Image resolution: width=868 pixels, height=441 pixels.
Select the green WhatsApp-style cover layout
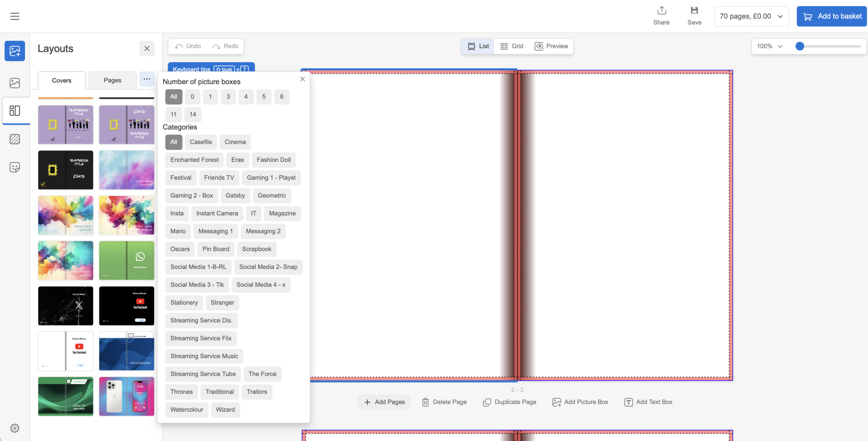pyautogui.click(x=126, y=260)
